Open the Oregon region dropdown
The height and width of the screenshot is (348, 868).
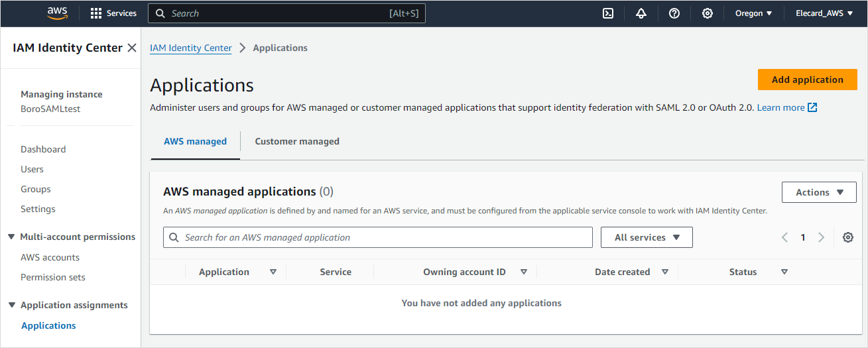[753, 13]
